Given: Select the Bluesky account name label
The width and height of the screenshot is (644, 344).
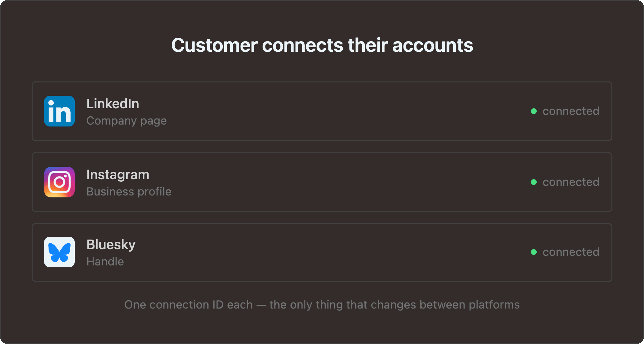Looking at the screenshot, I should (111, 245).
